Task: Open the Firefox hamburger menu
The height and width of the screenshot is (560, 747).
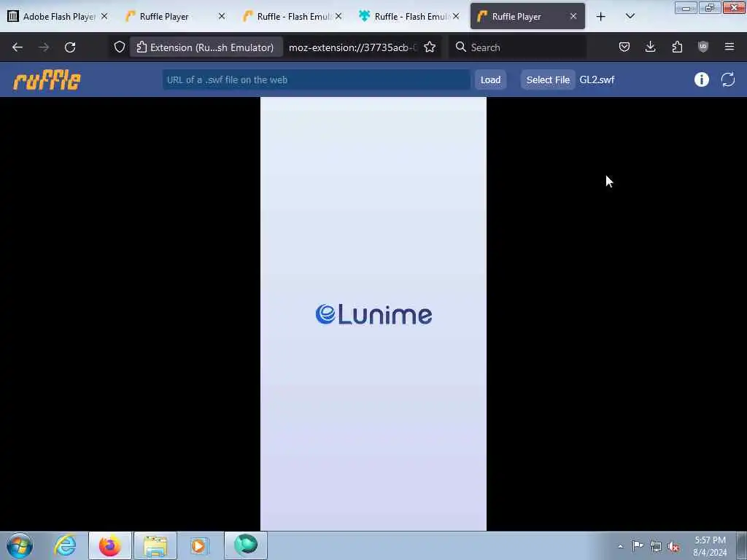Action: coord(729,47)
